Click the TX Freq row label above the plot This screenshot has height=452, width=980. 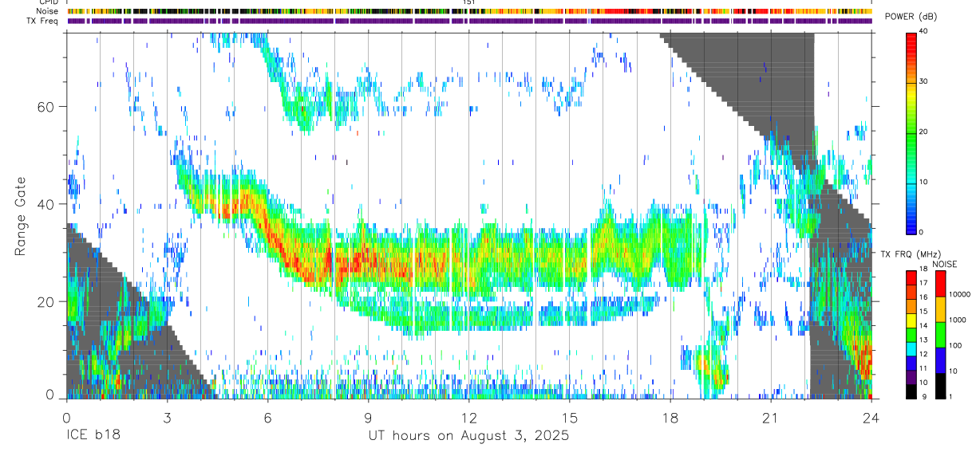click(x=42, y=21)
